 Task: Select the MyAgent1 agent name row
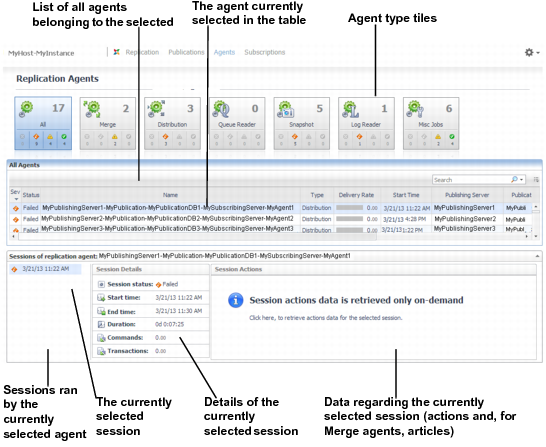pos(168,207)
